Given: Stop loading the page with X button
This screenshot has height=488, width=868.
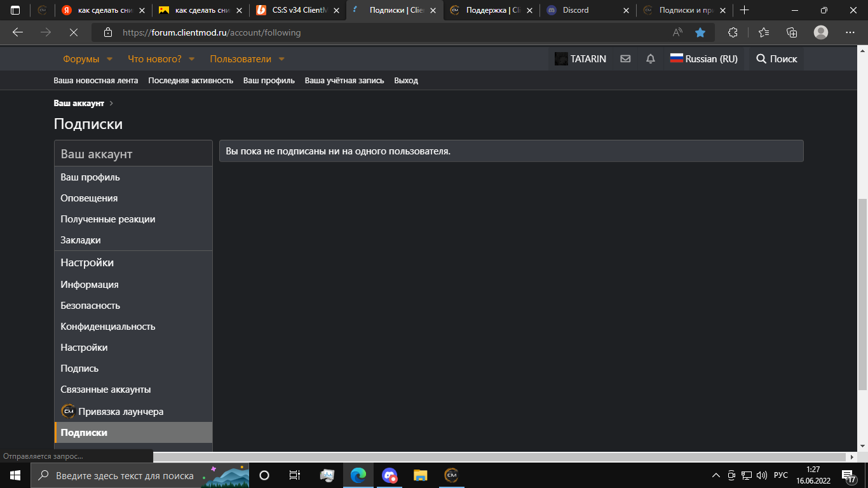Looking at the screenshot, I should [x=73, y=32].
